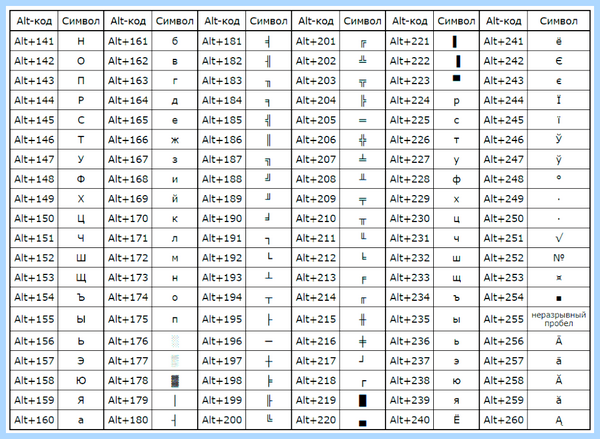Viewport: 600px width, 439px height.
Task: Select the "Alt+230" cell
Action: (x=409, y=219)
